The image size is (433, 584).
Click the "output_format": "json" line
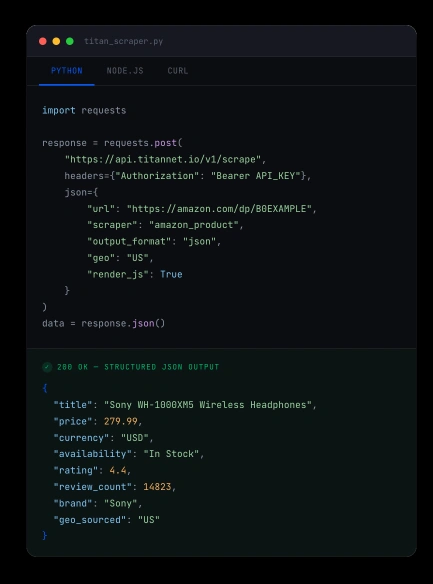[154, 241]
